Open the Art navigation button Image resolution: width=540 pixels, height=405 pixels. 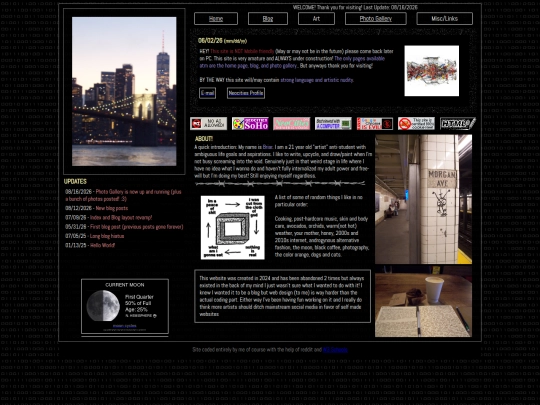pos(316,19)
